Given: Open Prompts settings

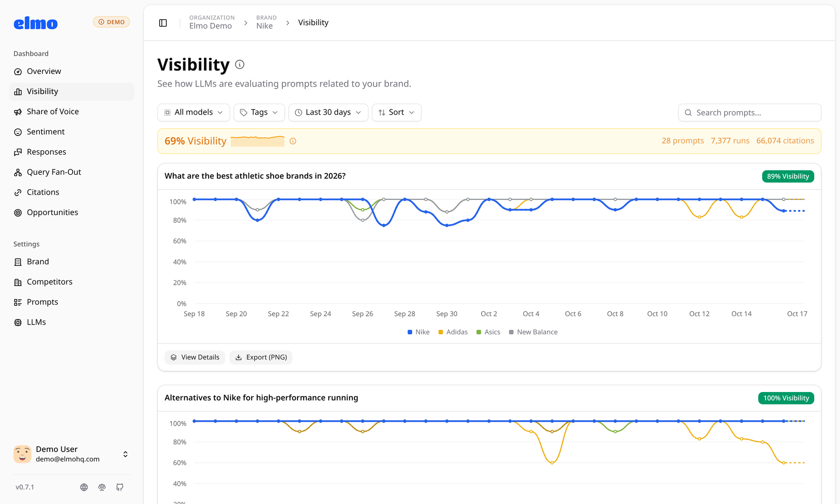Looking at the screenshot, I should click(x=72, y=302).
